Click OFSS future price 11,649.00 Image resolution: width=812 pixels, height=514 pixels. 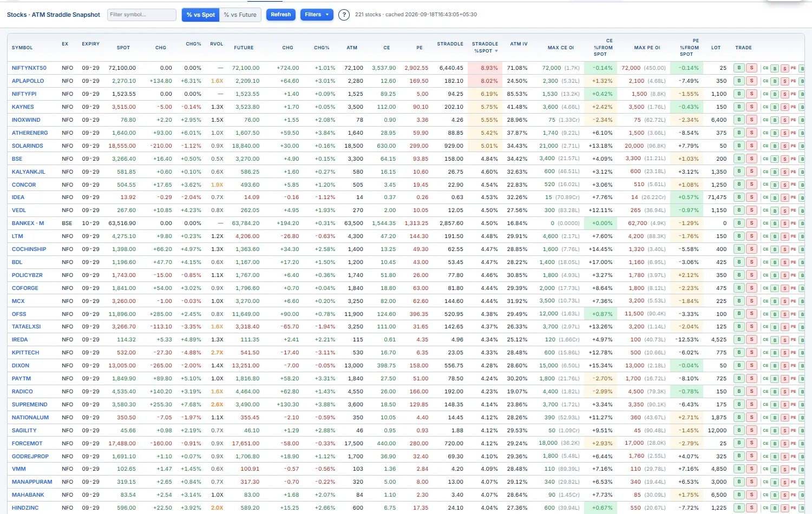246,314
